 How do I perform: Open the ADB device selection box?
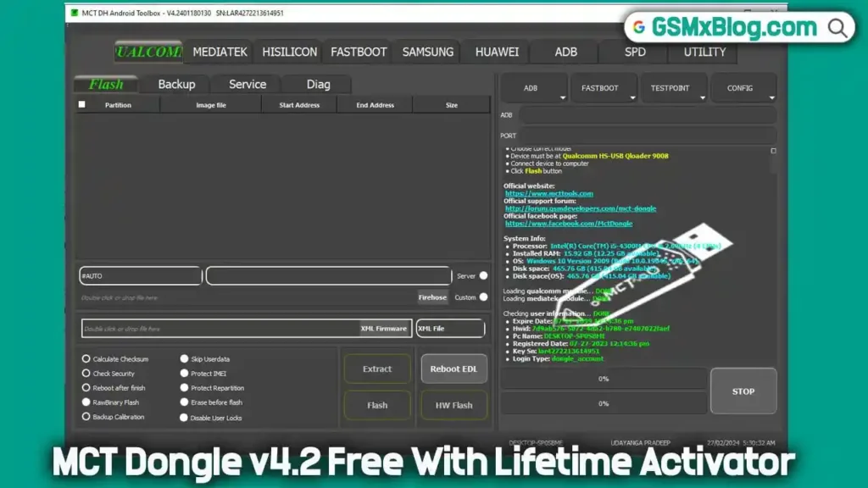pyautogui.click(x=647, y=115)
